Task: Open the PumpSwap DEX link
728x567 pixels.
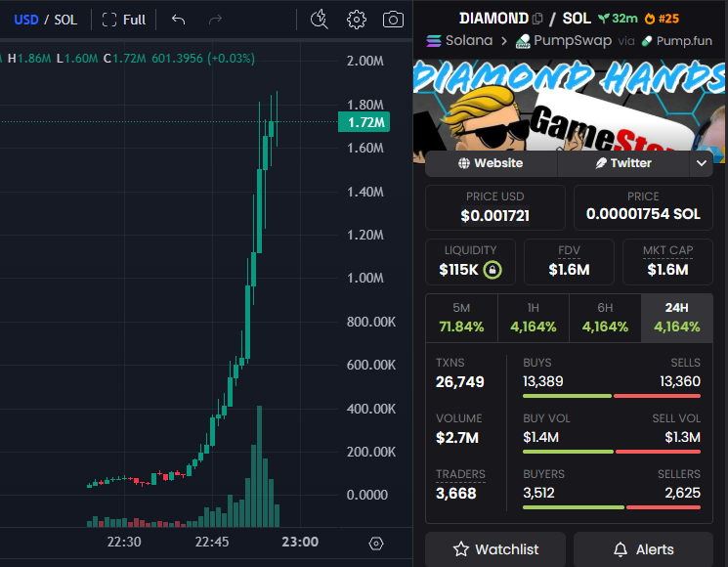Action: click(x=573, y=40)
